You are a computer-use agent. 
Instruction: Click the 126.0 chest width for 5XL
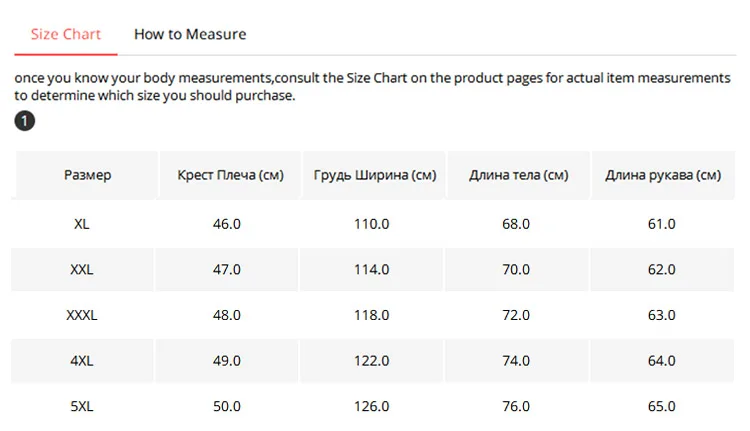(x=372, y=406)
